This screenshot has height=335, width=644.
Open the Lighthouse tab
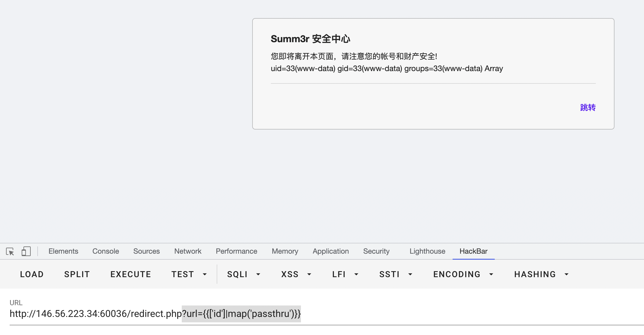427,251
